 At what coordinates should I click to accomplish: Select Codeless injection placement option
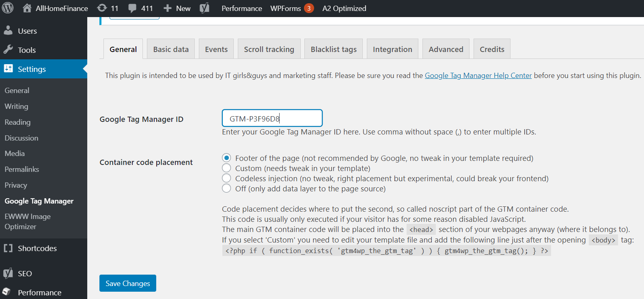click(226, 178)
